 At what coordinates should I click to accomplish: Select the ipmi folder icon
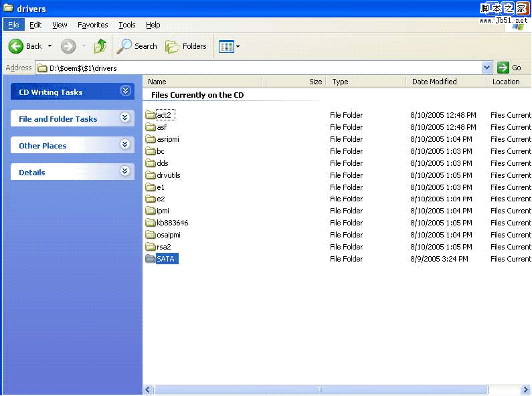point(151,211)
